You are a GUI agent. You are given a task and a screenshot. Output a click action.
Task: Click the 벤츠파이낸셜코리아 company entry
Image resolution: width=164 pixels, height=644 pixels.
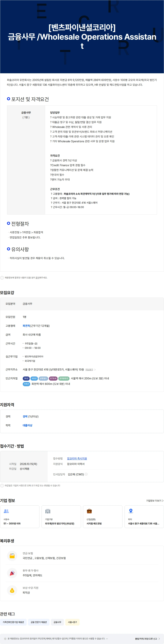click(x=34, y=357)
